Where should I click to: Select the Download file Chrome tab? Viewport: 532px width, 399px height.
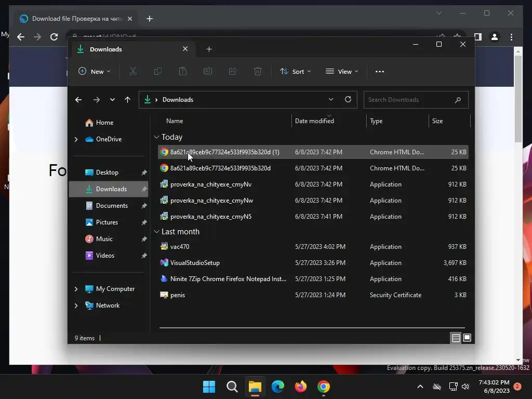(76, 19)
